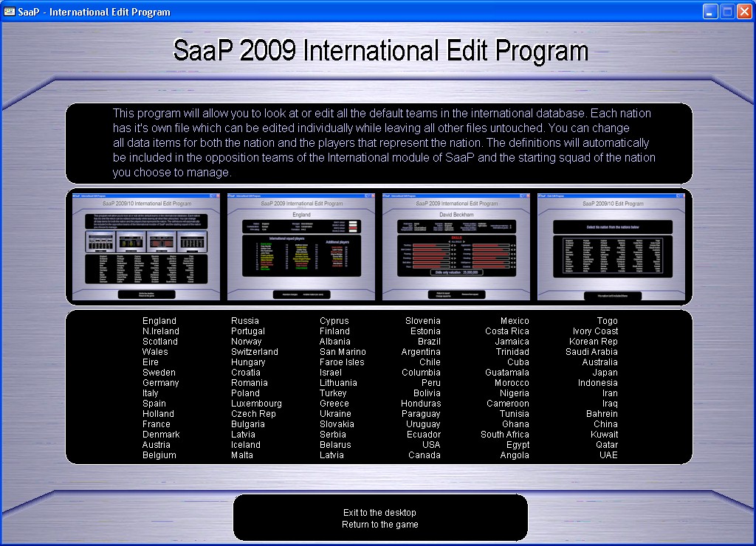Choose Holland from the nations
This screenshot has height=546, width=756.
pyautogui.click(x=158, y=413)
